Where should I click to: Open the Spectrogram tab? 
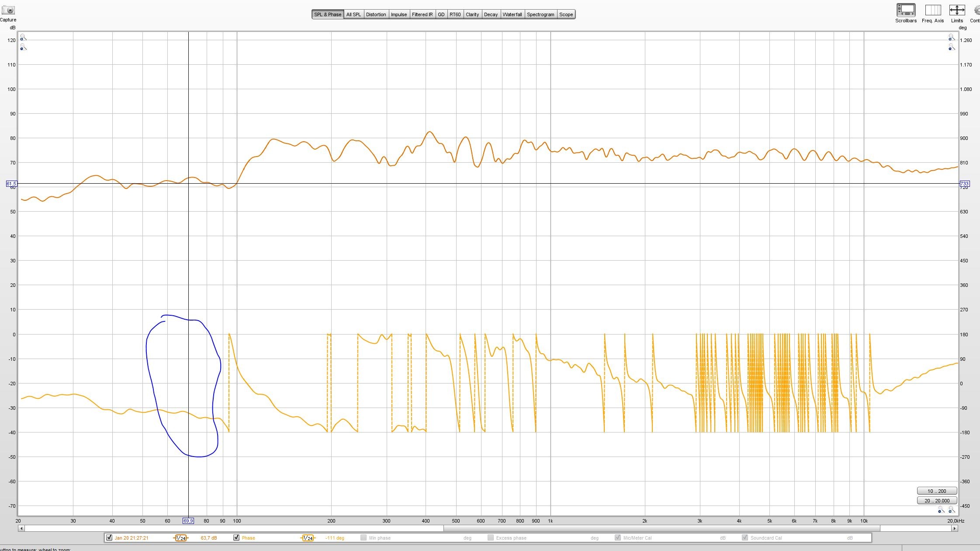tap(540, 14)
